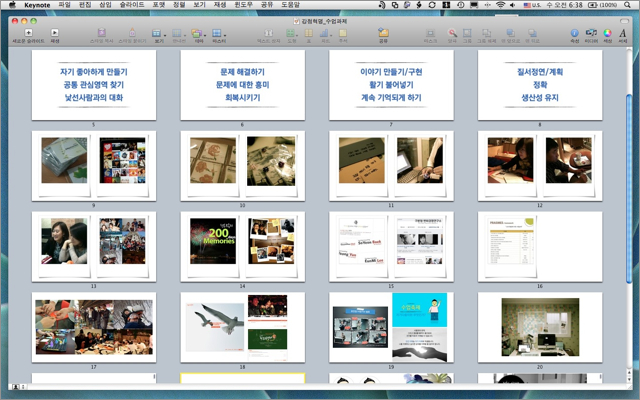
Task: Click the 맨 뒤로 send back icon
Action: pyautogui.click(x=532, y=36)
